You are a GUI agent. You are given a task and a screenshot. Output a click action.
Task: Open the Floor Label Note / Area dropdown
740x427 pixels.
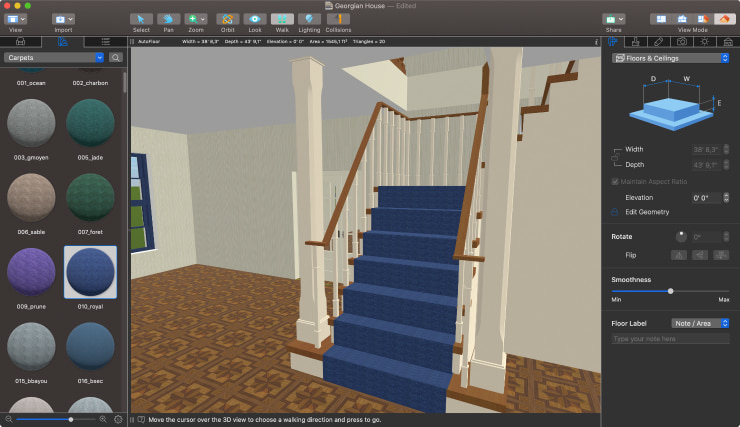700,323
